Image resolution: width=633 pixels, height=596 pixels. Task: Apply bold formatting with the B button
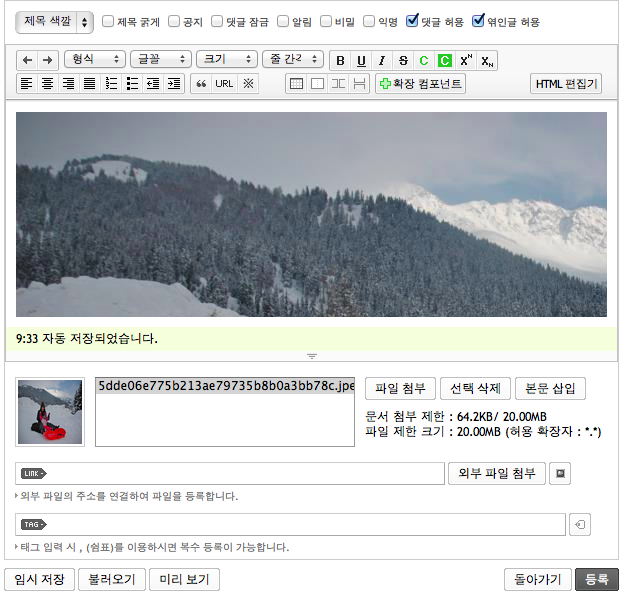pyautogui.click(x=340, y=61)
